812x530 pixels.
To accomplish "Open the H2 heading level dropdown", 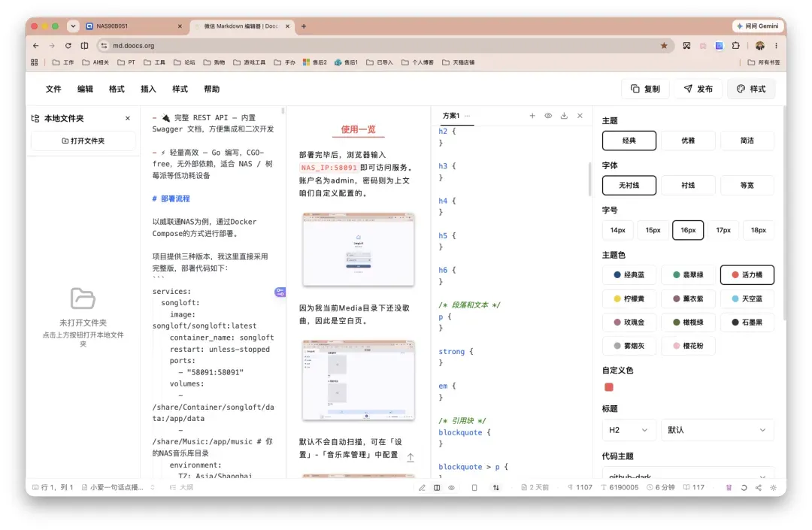I will [x=629, y=430].
